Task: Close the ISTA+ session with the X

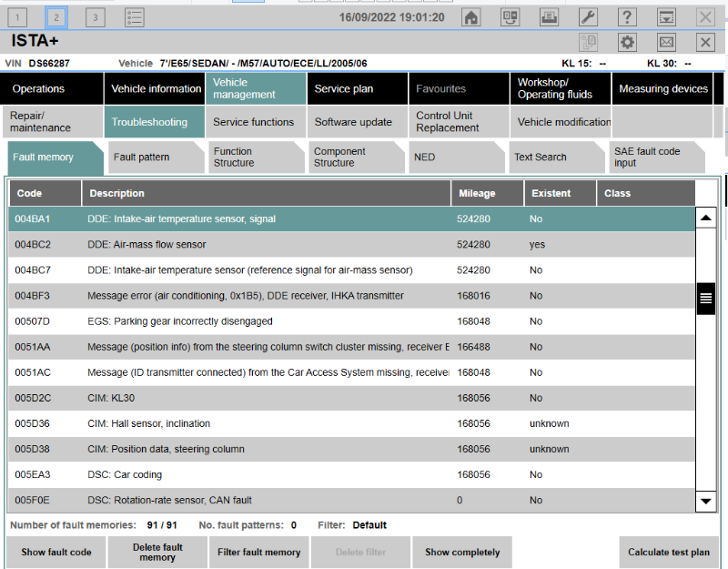Action: click(705, 42)
